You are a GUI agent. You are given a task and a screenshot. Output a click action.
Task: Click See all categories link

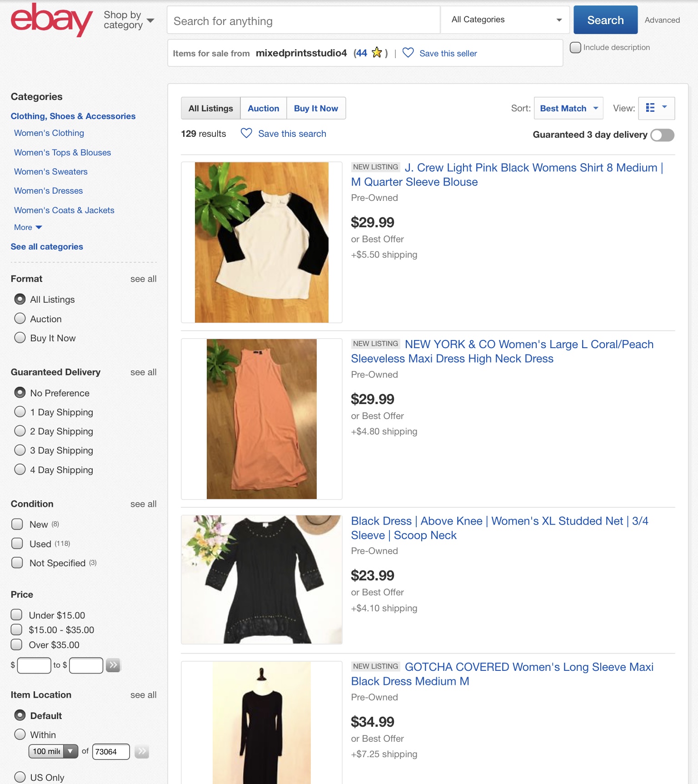point(47,246)
